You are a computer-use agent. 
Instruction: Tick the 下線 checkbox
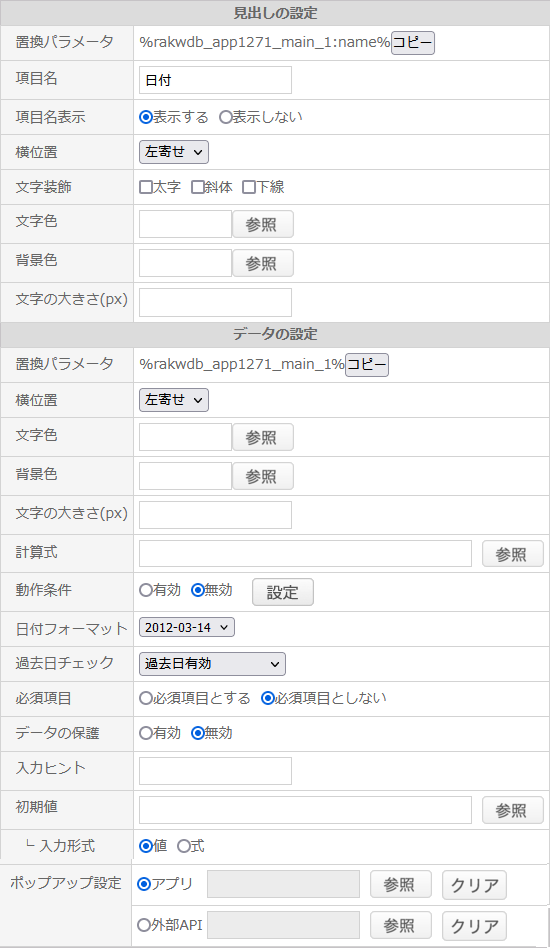point(249,187)
